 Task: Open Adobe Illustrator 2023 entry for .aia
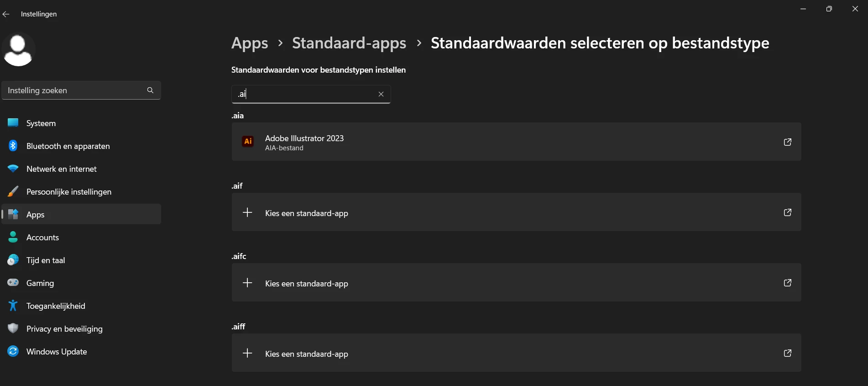[516, 142]
